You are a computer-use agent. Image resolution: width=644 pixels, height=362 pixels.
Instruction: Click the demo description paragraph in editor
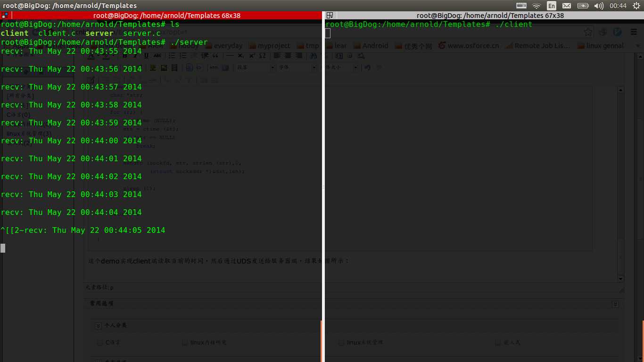pos(219,261)
